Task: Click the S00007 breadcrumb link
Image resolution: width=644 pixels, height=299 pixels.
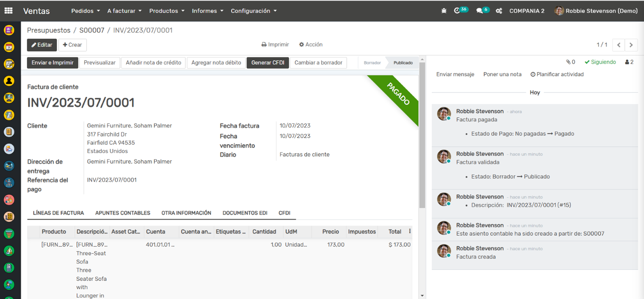Action: pos(92,30)
